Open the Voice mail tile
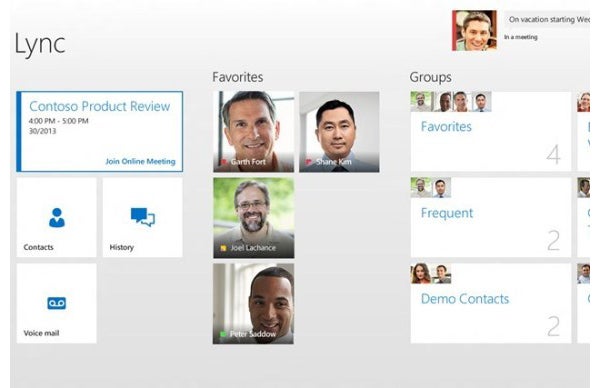The height and width of the screenshot is (388, 600). 57,303
